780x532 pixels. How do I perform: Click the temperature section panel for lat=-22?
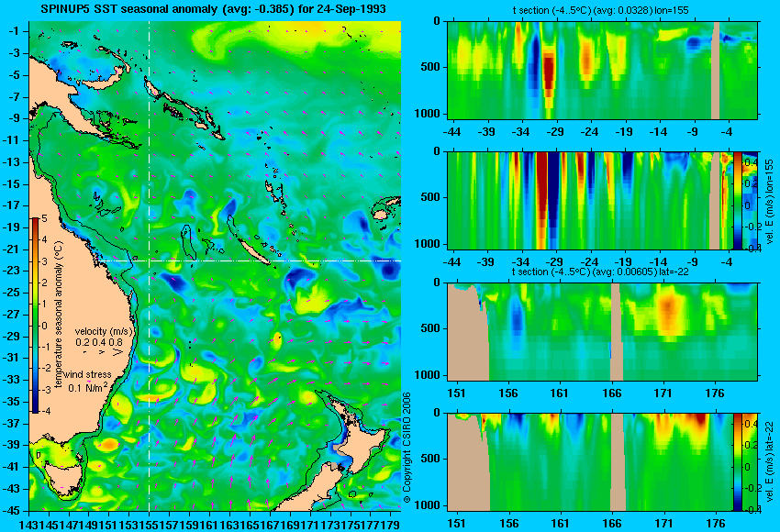(x=603, y=331)
